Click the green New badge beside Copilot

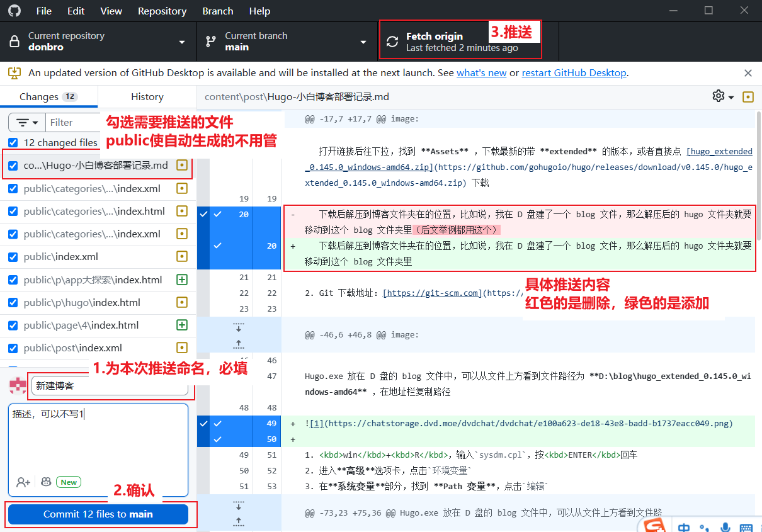coord(69,482)
